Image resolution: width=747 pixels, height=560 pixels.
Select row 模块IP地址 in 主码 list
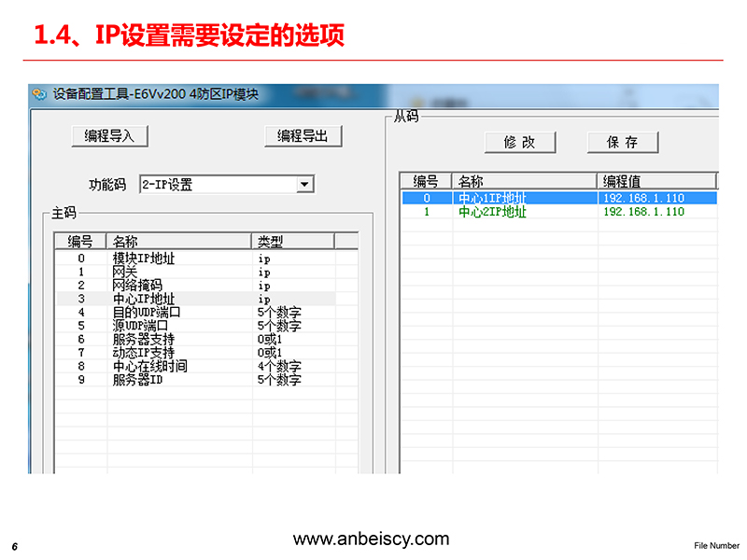(196, 259)
